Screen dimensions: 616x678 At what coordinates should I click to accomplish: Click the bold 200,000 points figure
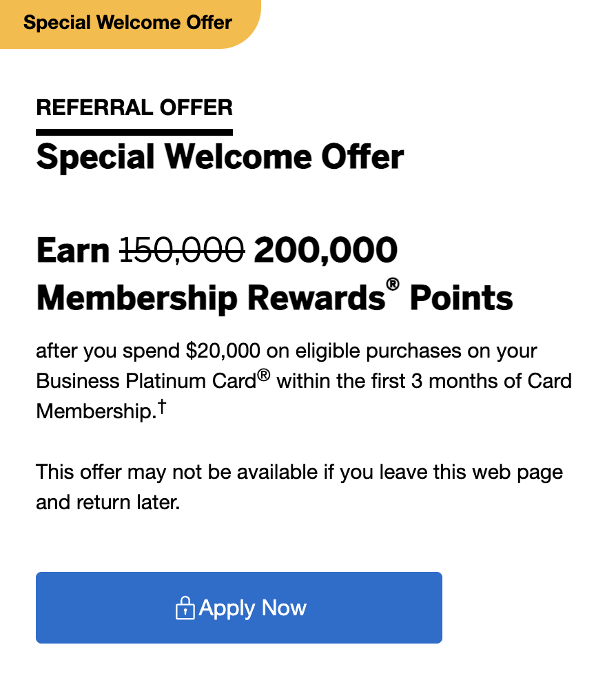point(325,250)
